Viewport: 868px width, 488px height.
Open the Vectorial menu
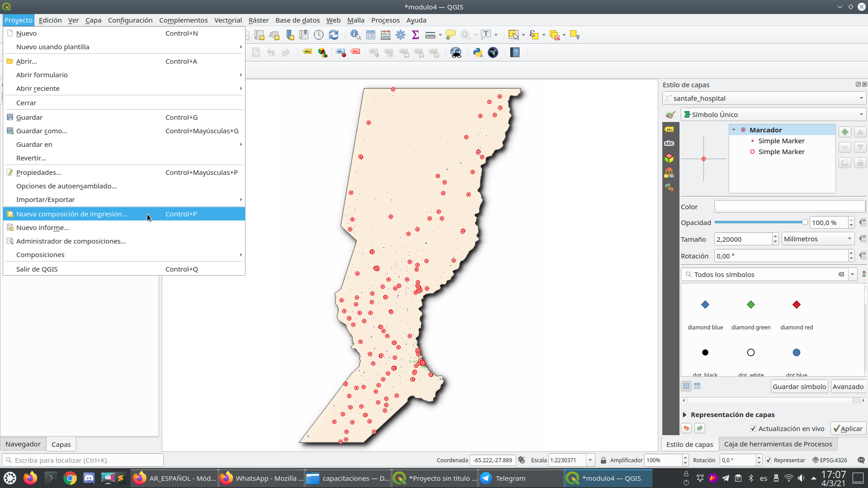pos(228,20)
